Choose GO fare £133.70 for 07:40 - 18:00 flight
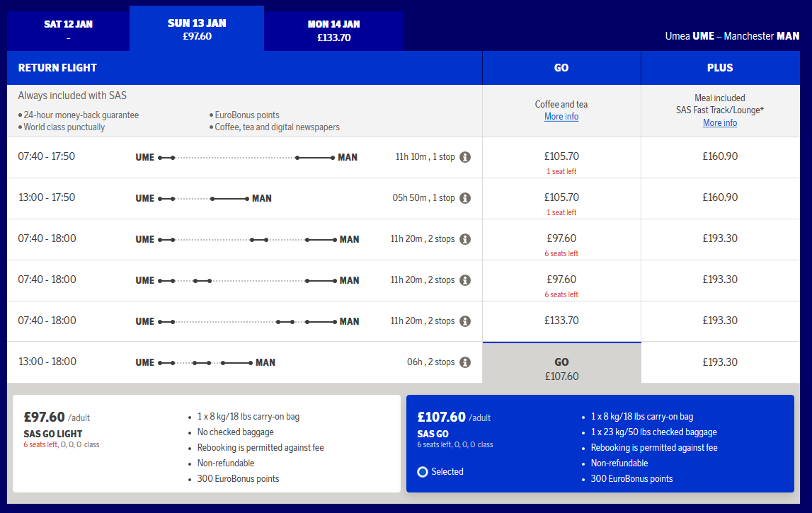Screen dimensions: 812x513 pos(561,321)
